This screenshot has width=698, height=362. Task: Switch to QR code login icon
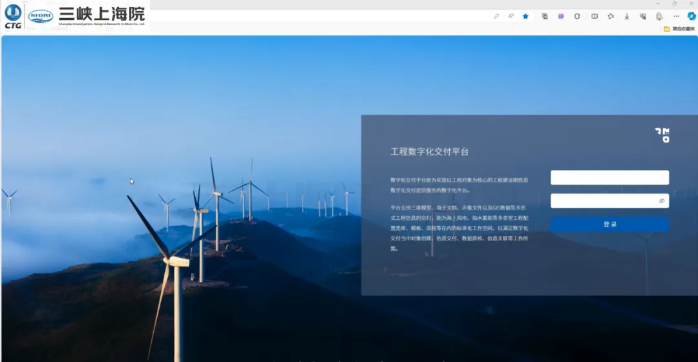(x=662, y=135)
